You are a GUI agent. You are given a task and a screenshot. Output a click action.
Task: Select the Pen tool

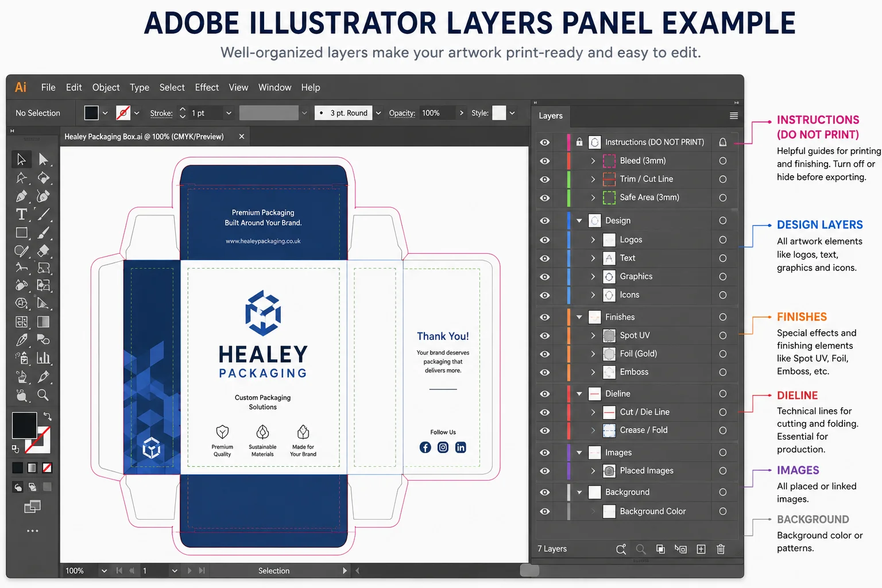21,196
